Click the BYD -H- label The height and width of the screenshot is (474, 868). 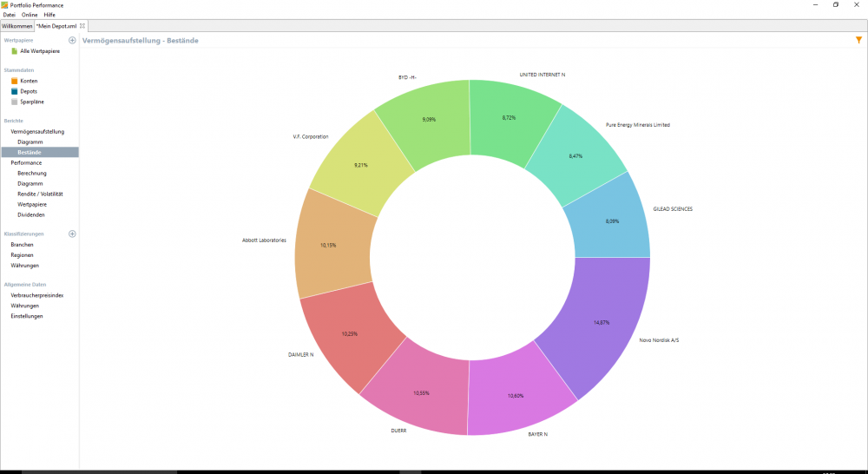(x=407, y=77)
